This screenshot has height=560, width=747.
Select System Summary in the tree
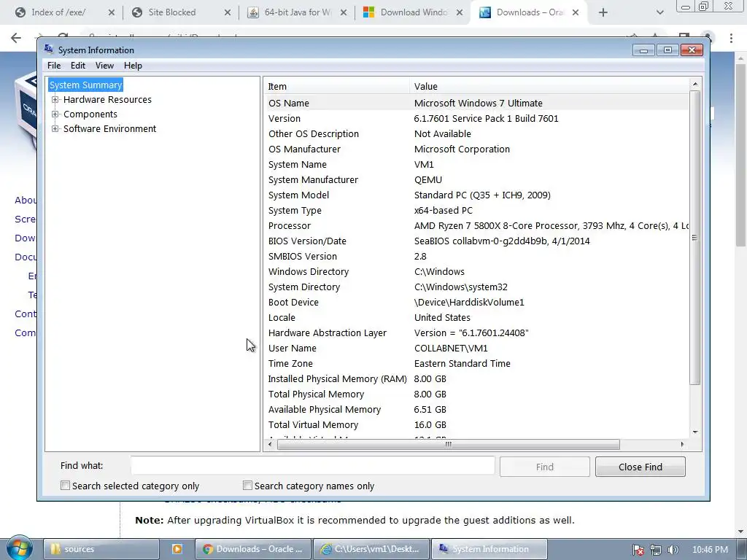point(86,85)
